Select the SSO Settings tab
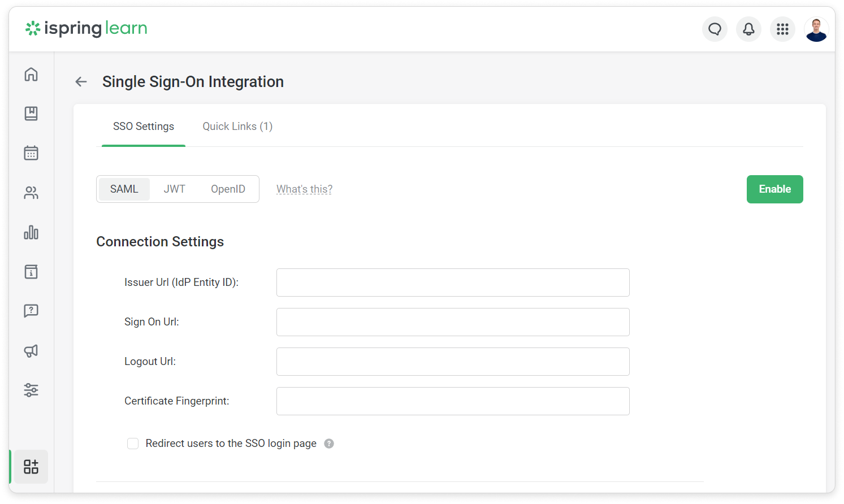The image size is (844, 504). (x=144, y=127)
